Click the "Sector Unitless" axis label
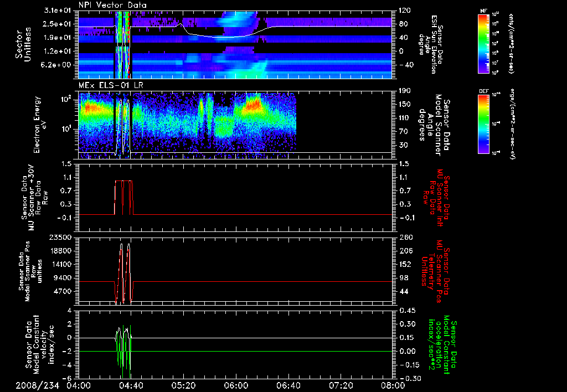Viewport: 567px width, 392px height. (x=23, y=44)
